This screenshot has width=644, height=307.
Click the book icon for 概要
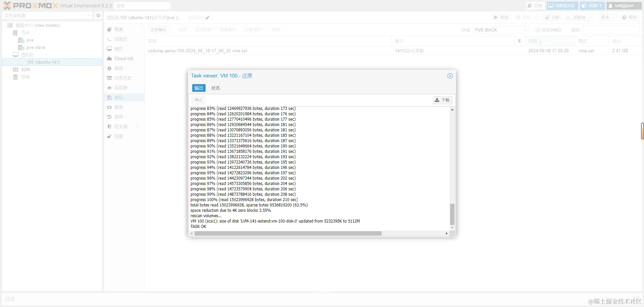pos(109,29)
